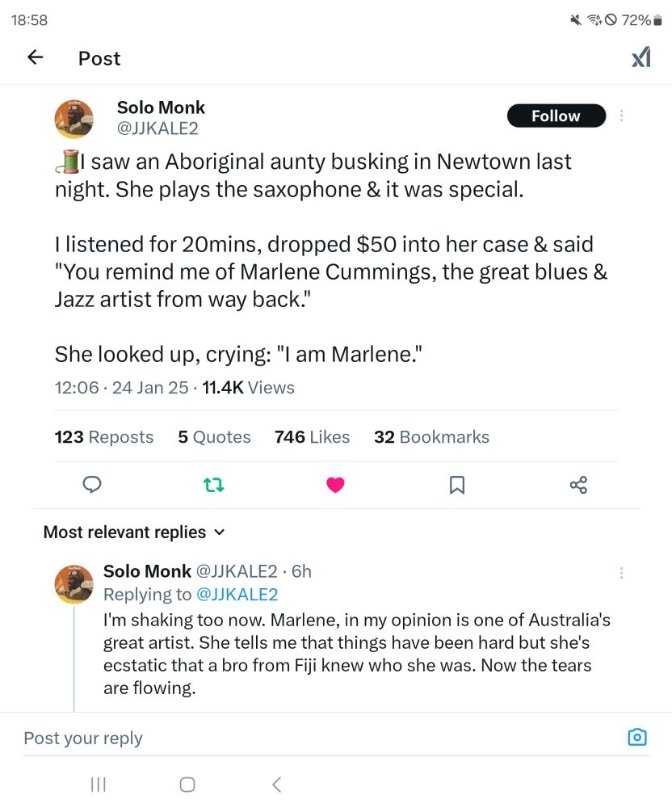Toggle follow state for Solo Monk
This screenshot has width=672, height=808.
(556, 116)
